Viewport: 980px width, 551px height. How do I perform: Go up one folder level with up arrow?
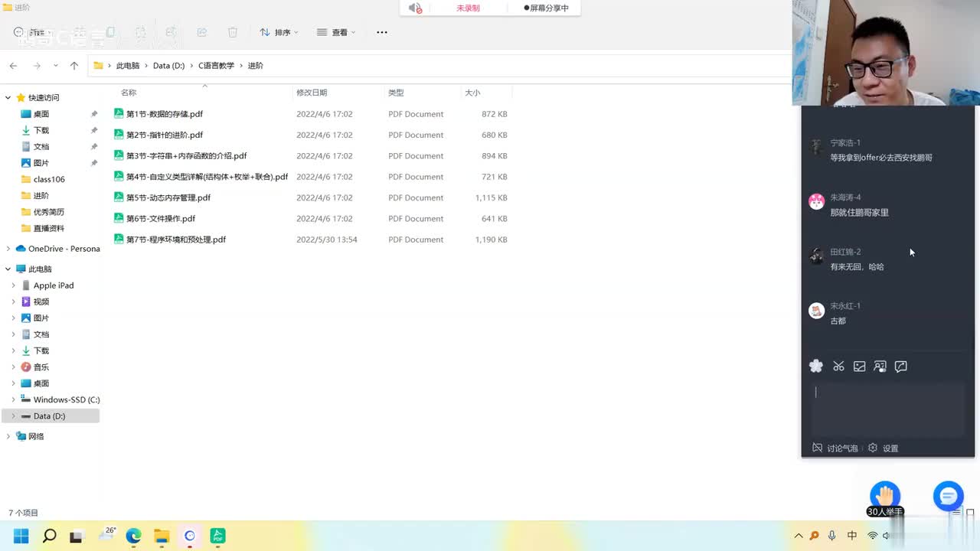coord(74,66)
